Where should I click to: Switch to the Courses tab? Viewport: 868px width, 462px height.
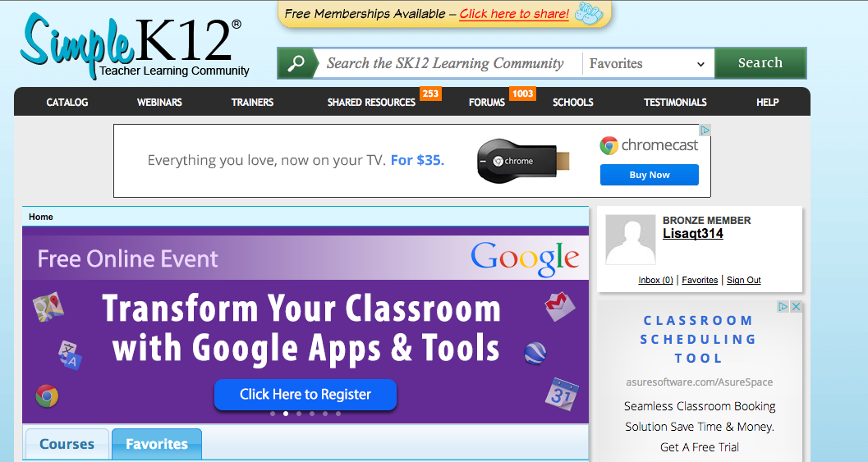pos(67,444)
